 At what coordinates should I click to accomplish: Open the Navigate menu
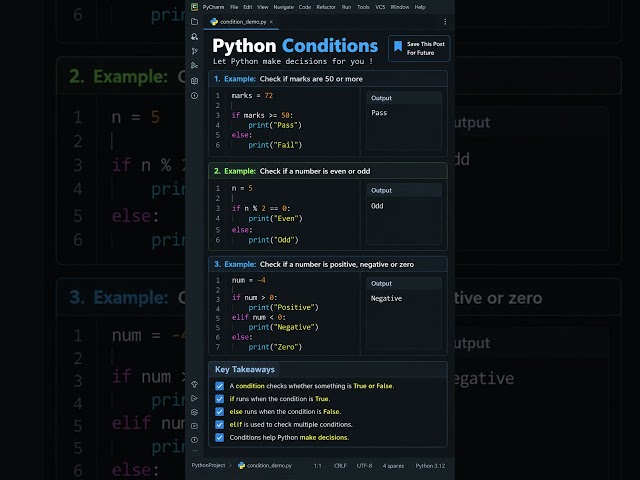click(x=283, y=7)
